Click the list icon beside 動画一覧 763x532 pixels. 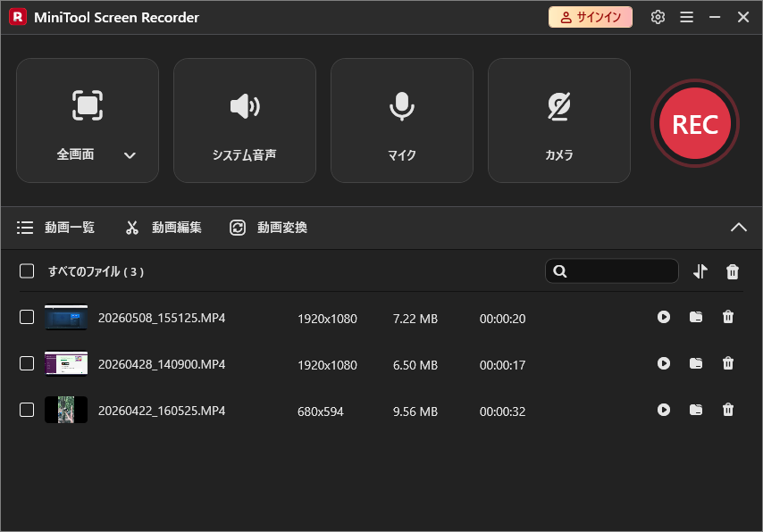25,228
